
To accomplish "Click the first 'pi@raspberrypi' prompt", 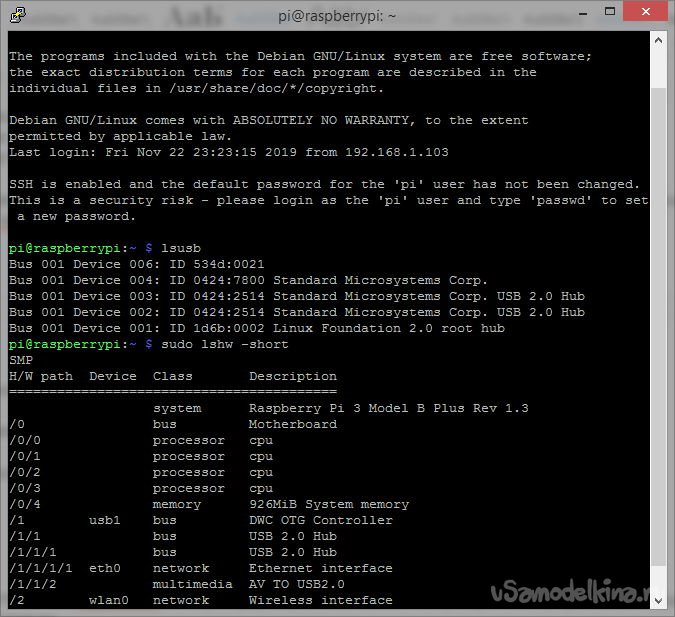I will [65, 248].
